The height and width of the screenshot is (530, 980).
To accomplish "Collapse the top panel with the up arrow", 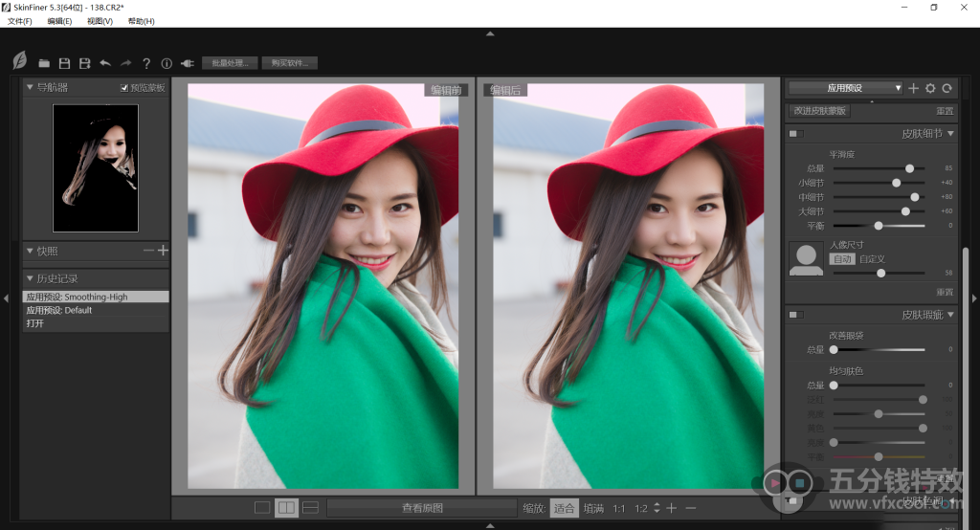I will click(x=490, y=33).
